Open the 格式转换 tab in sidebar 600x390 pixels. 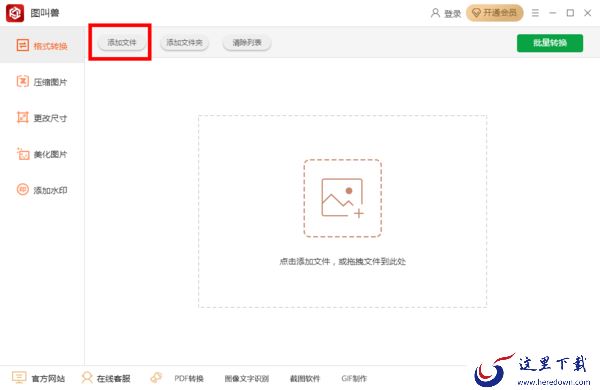(x=42, y=46)
